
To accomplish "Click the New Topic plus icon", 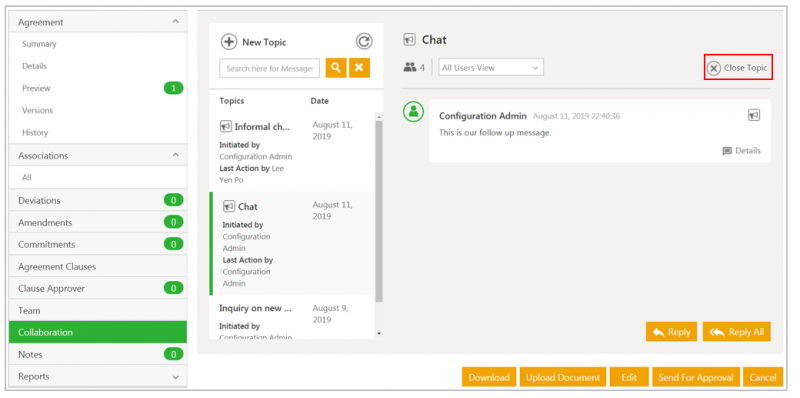I will 229,42.
